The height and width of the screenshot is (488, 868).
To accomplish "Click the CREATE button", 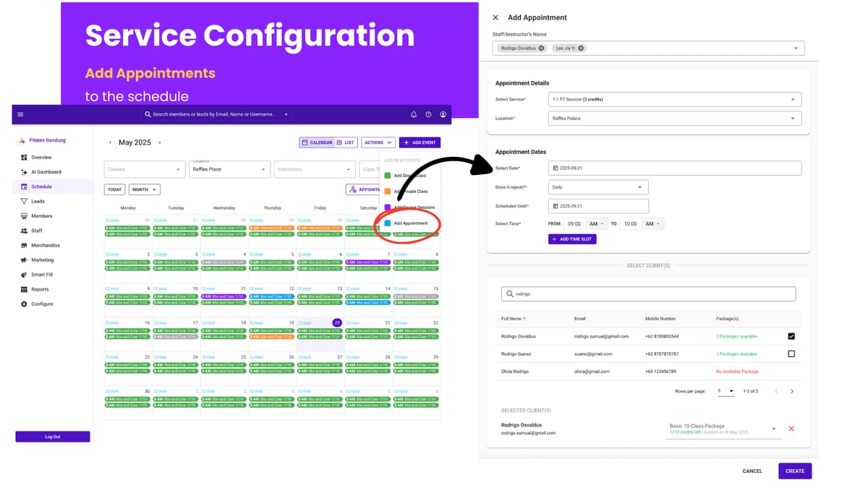I will click(x=794, y=471).
